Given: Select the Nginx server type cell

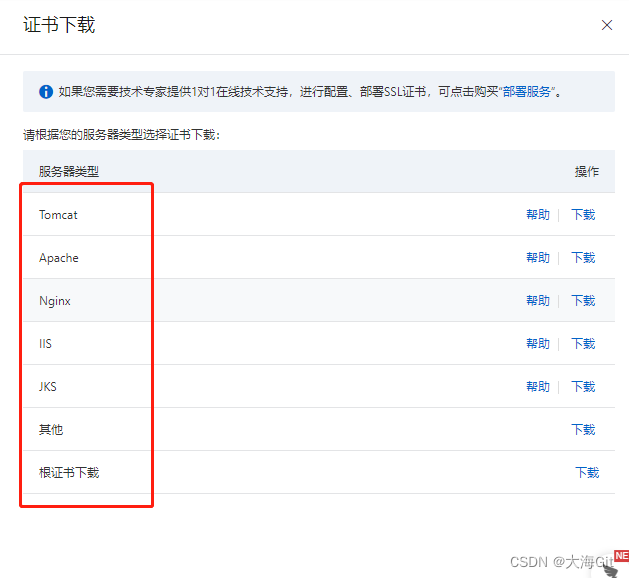Looking at the screenshot, I should coord(55,301).
